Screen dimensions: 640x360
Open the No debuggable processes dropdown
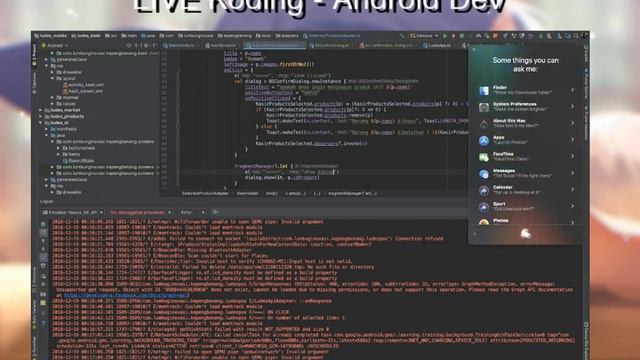(x=140, y=212)
